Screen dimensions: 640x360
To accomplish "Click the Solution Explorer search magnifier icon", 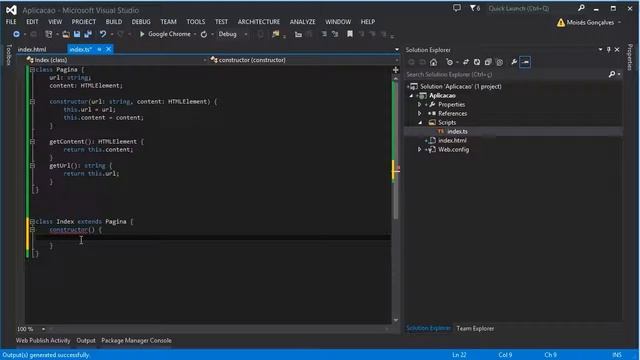I will (612, 74).
